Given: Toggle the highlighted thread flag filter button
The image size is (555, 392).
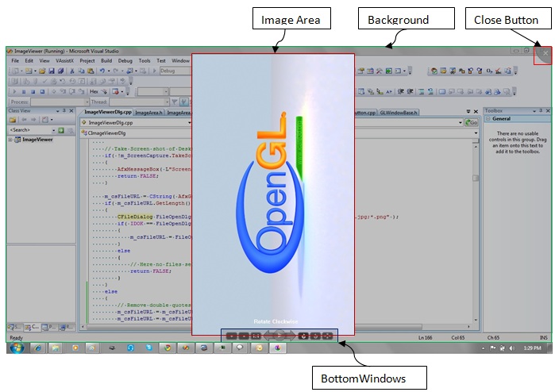Looking at the screenshot, I should (x=183, y=102).
